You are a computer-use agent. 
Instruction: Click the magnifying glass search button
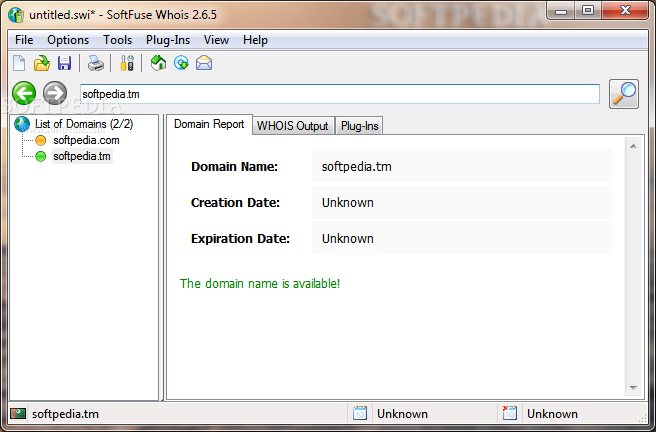(x=624, y=94)
